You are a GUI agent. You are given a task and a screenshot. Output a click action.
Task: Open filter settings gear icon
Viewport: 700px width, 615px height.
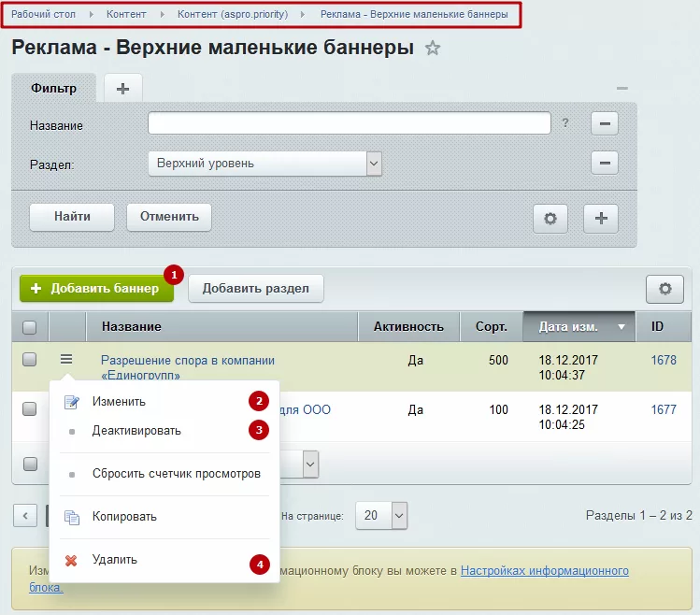(550, 219)
